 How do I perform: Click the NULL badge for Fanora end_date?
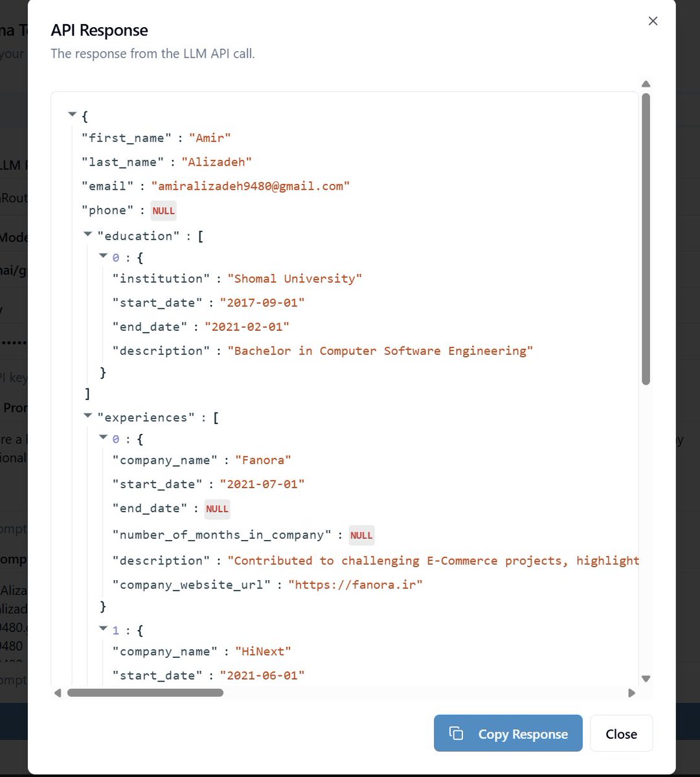[217, 509]
